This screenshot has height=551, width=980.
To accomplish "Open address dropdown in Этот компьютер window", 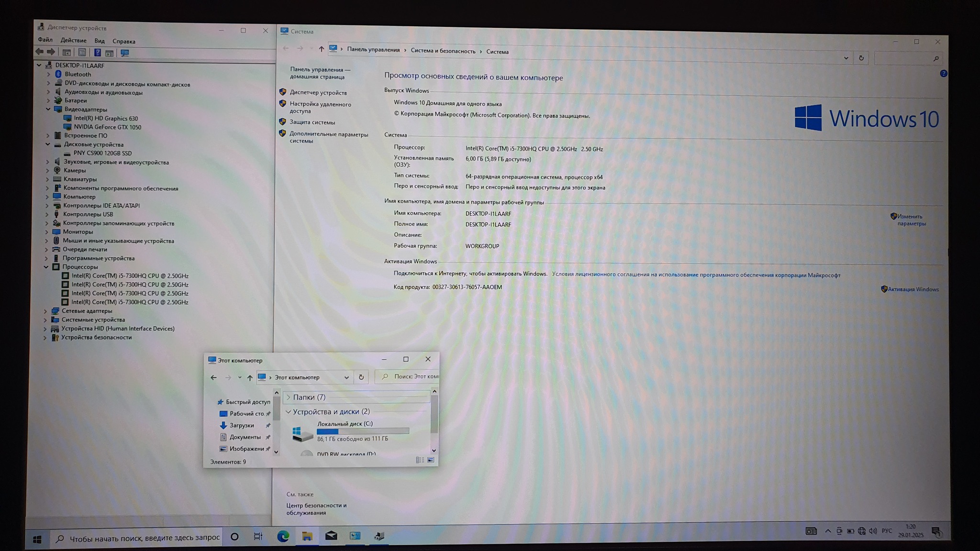I will (346, 377).
